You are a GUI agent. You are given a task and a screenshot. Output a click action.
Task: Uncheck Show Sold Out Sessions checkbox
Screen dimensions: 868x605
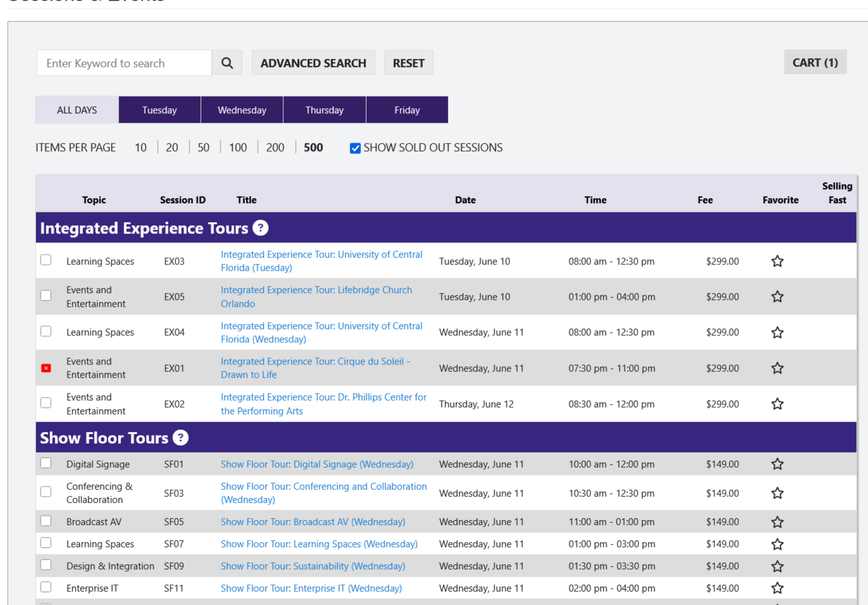click(355, 148)
